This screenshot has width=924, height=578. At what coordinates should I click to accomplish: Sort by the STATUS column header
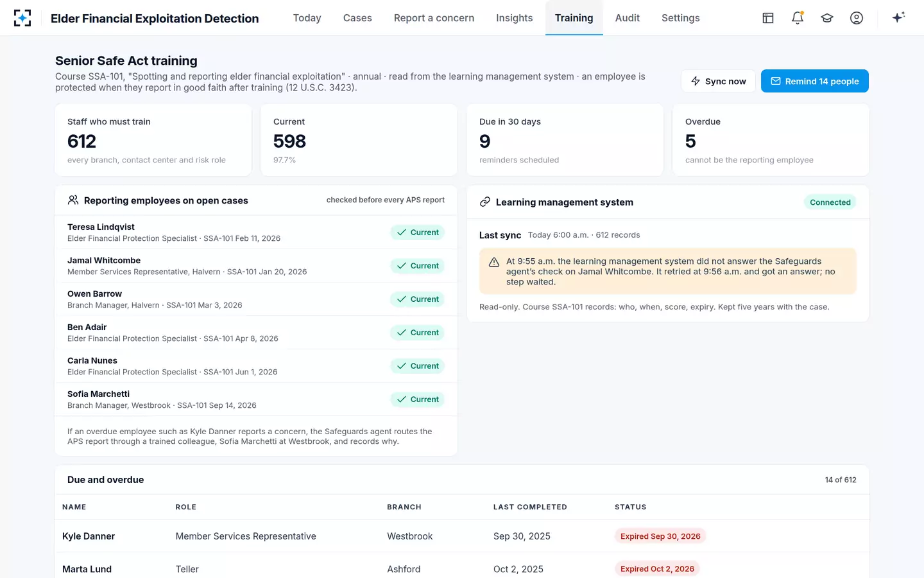[x=631, y=507]
